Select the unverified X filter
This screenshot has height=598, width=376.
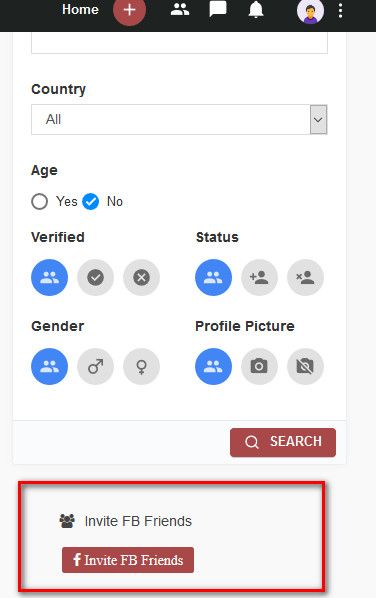click(x=141, y=278)
